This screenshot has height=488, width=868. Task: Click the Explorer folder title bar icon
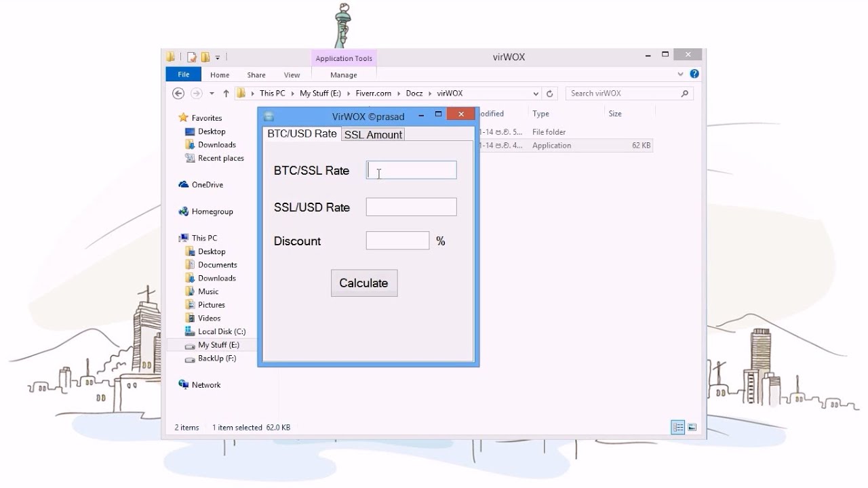pos(171,57)
